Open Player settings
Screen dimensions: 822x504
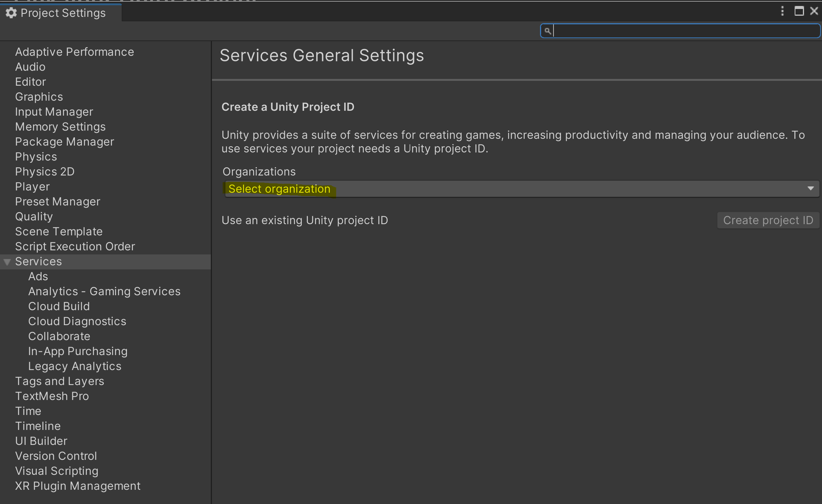(x=33, y=187)
